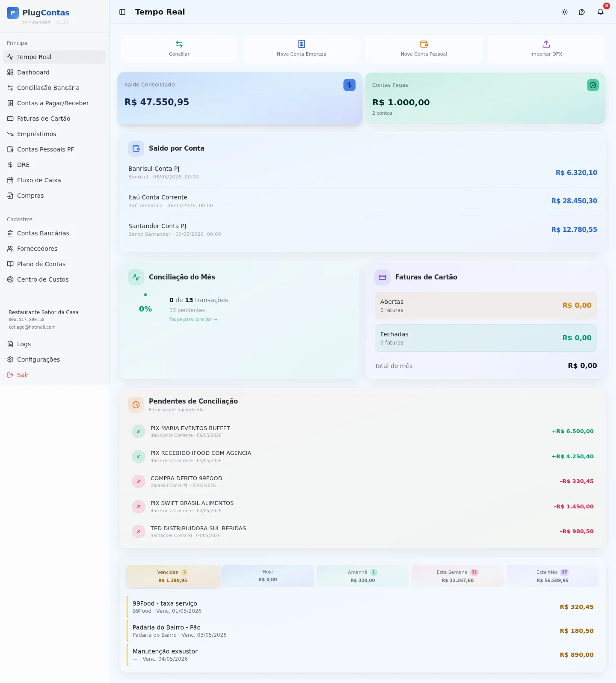This screenshot has width=616, height=683.
Task: Select the Esta Semana tab
Action: 458,576
